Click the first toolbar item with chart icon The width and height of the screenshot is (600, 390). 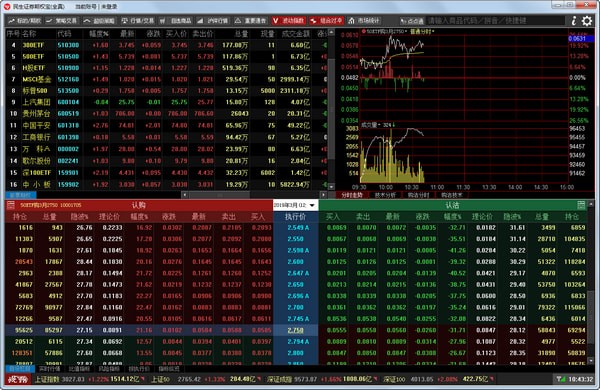pyautogui.click(x=24, y=21)
